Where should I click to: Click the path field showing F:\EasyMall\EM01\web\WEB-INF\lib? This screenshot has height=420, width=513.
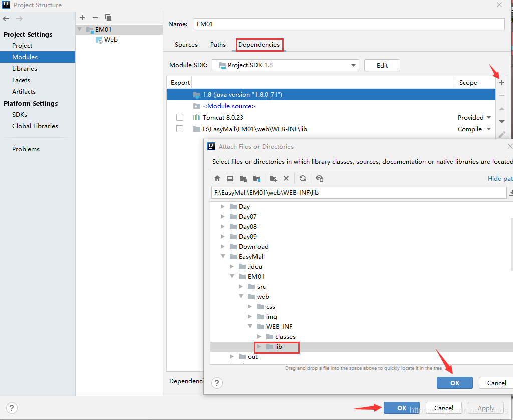tap(359, 193)
